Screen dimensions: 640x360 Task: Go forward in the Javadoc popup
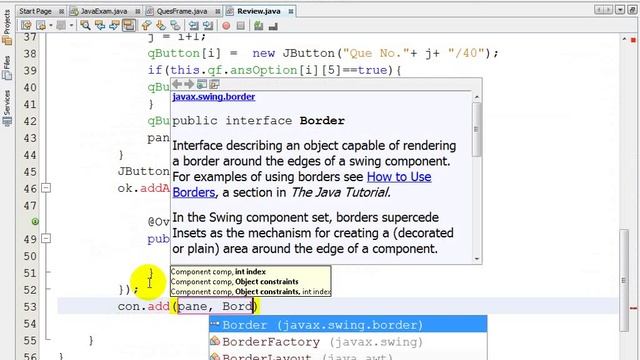[x=189, y=84]
